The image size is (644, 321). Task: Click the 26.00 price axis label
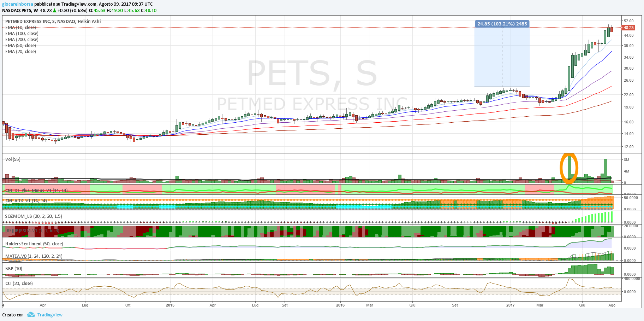pyautogui.click(x=628, y=81)
